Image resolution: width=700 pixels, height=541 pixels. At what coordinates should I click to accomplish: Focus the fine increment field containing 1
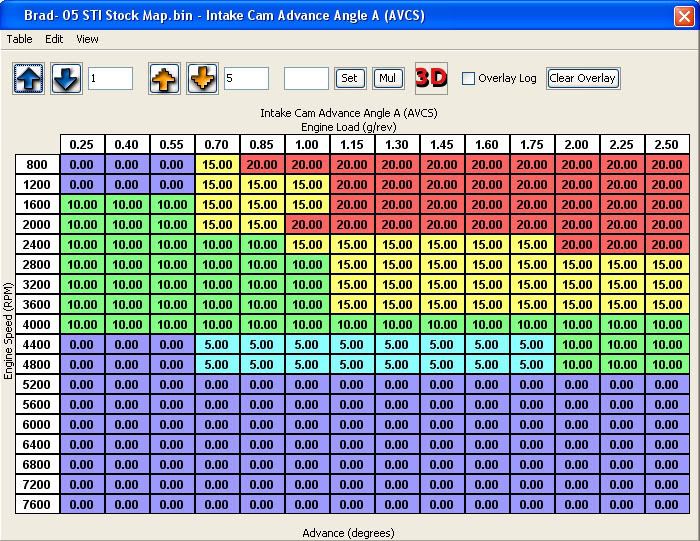tap(110, 78)
